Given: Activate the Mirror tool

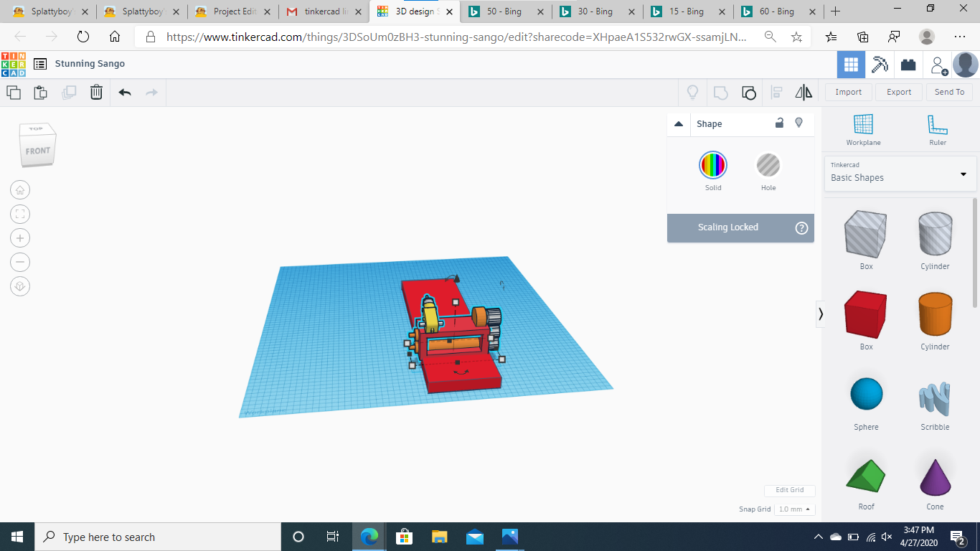Looking at the screenshot, I should 804,92.
